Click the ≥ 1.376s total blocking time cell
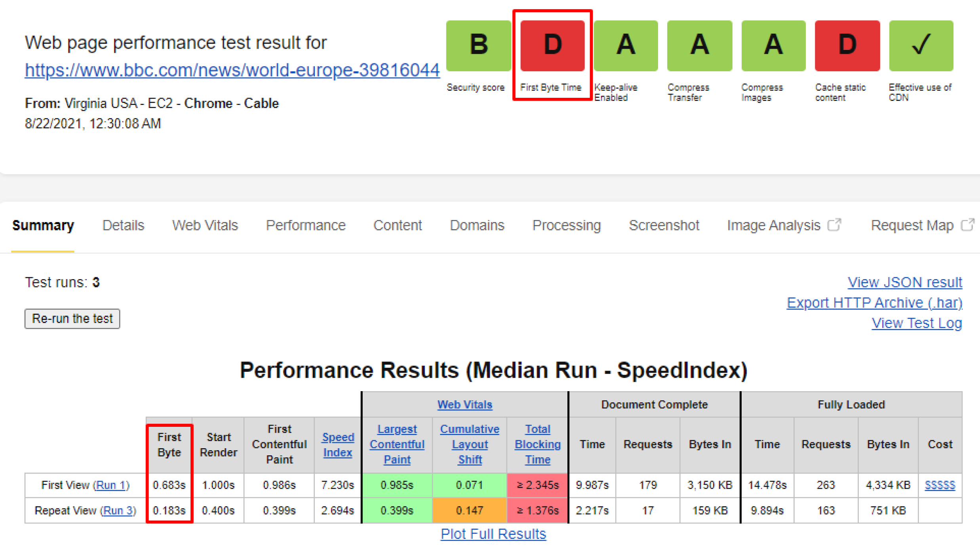Screen dimensions: 980x546 click(538, 510)
